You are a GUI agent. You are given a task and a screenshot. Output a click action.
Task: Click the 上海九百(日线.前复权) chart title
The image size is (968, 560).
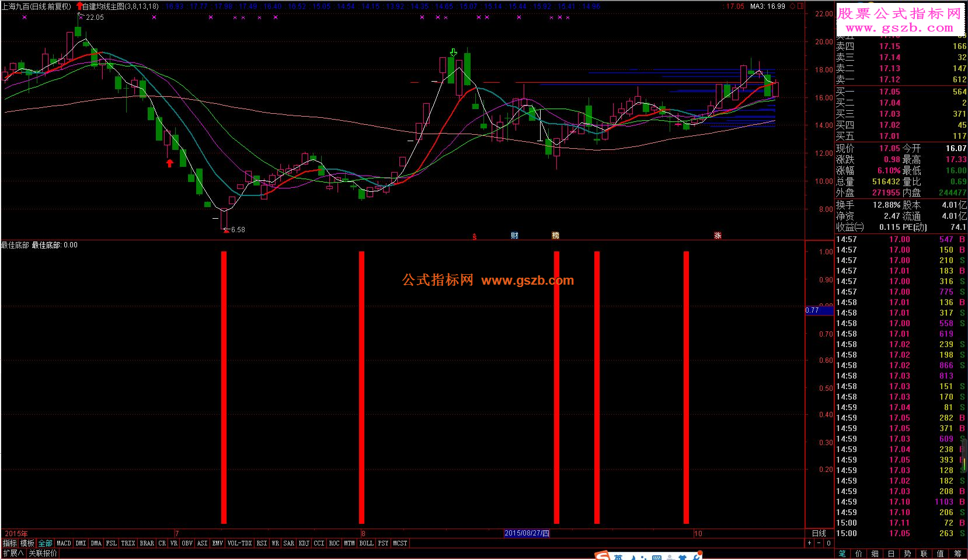pyautogui.click(x=36, y=6)
